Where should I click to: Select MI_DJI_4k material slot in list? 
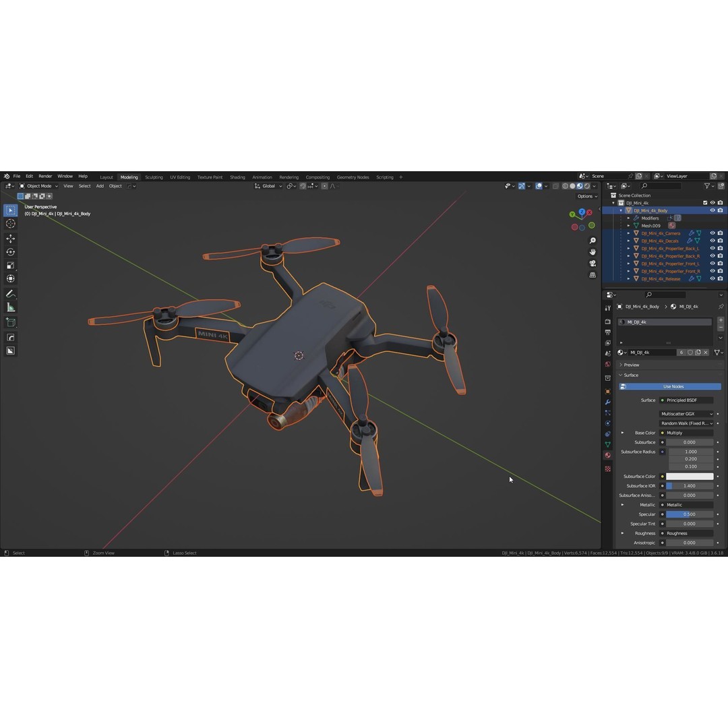coord(665,322)
